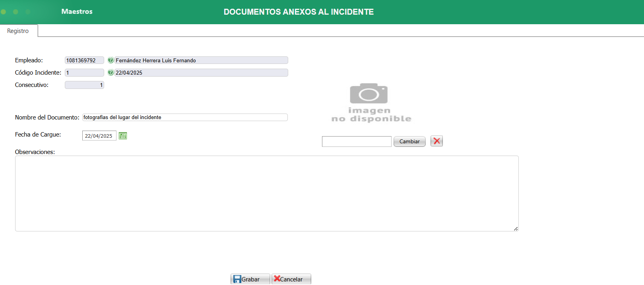Image resolution: width=644 pixels, height=285 pixels.
Task: Open incident code lookup help icon
Action: [111, 73]
